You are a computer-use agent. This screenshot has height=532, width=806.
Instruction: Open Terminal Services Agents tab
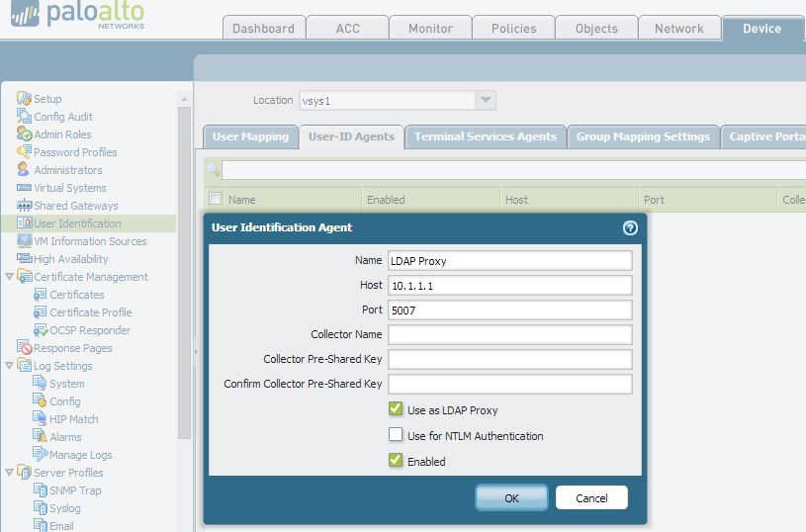(486, 136)
